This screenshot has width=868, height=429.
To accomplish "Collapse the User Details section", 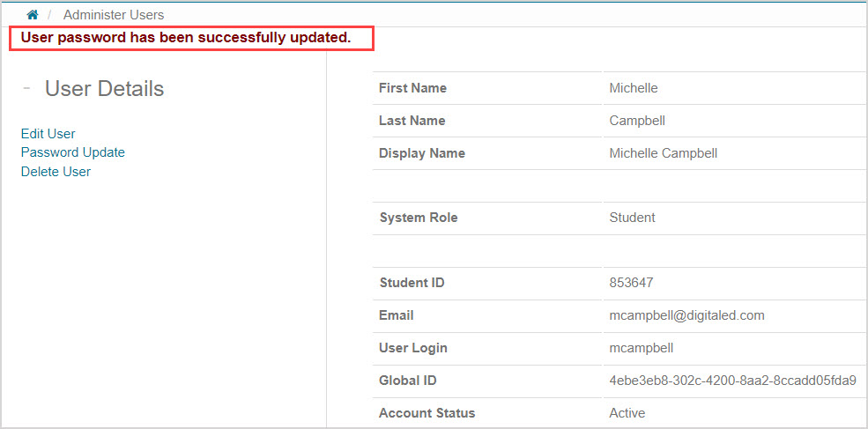I will pyautogui.click(x=27, y=88).
